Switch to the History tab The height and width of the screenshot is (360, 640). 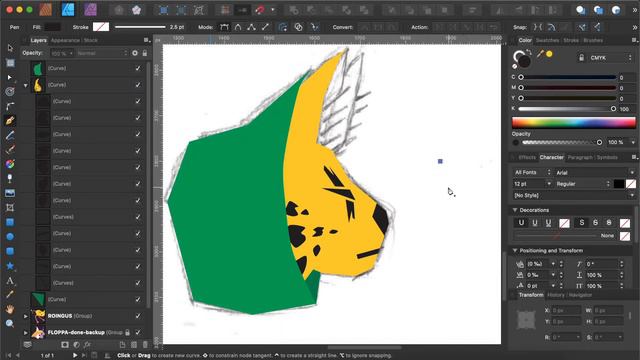pos(556,295)
